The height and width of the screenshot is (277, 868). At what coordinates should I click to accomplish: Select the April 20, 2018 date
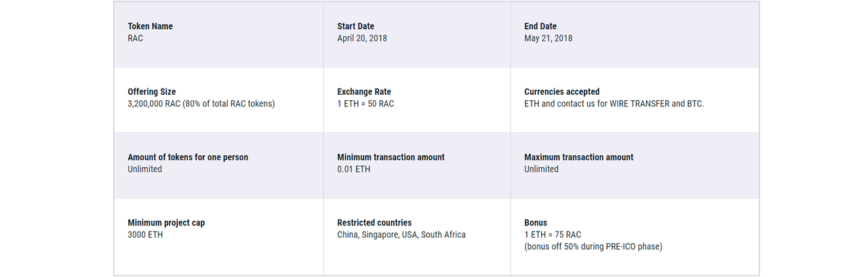point(362,39)
